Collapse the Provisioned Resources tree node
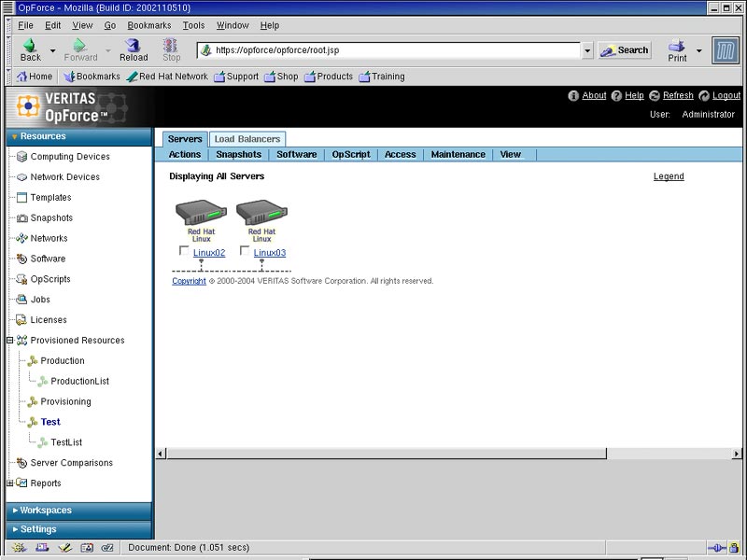Image resolution: width=747 pixels, height=560 pixels. click(9, 340)
